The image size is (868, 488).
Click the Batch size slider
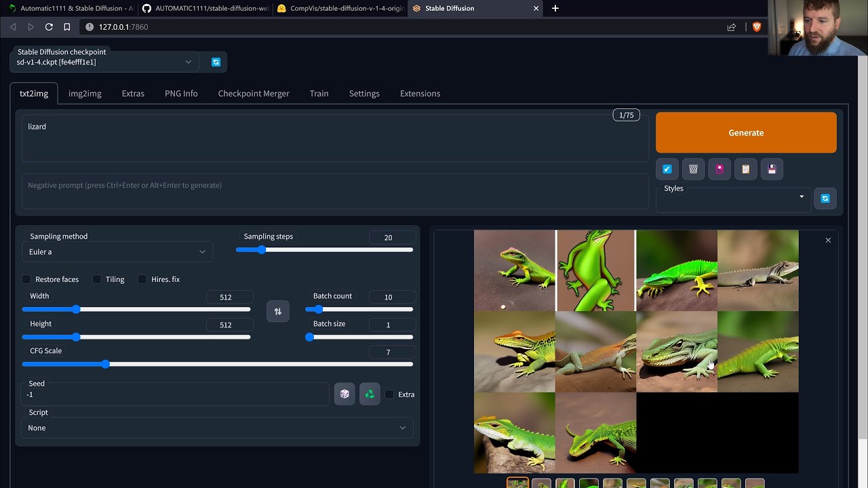[359, 338]
